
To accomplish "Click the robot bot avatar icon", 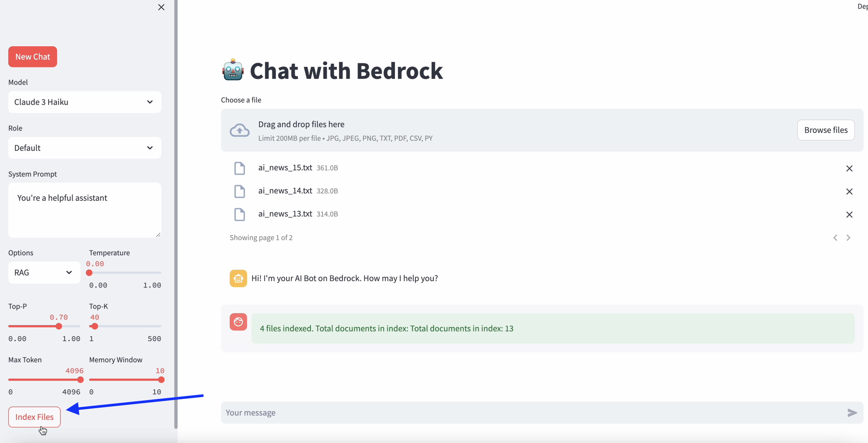I will [238, 278].
